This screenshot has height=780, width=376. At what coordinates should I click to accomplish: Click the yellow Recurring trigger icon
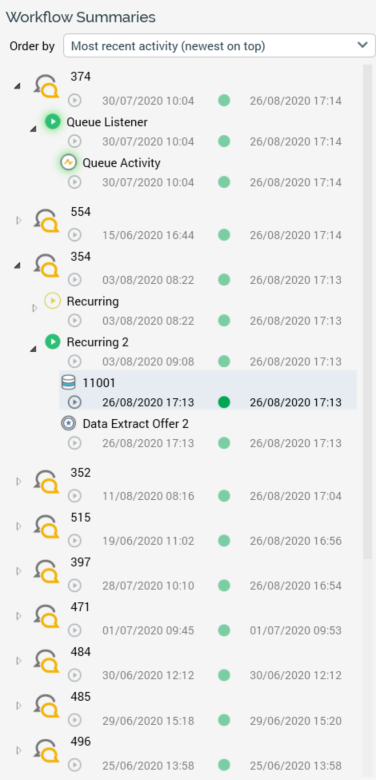click(52, 300)
